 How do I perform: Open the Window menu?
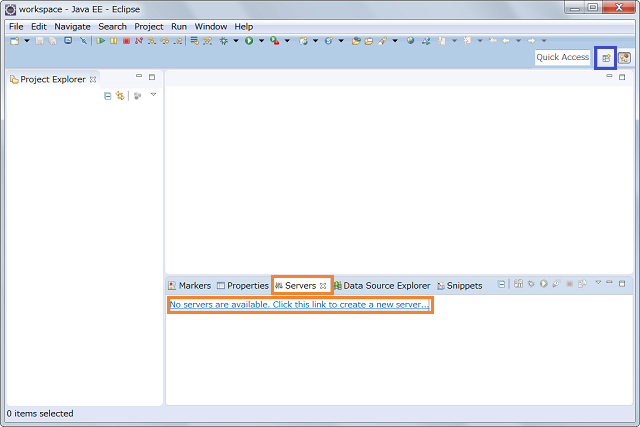(211, 27)
